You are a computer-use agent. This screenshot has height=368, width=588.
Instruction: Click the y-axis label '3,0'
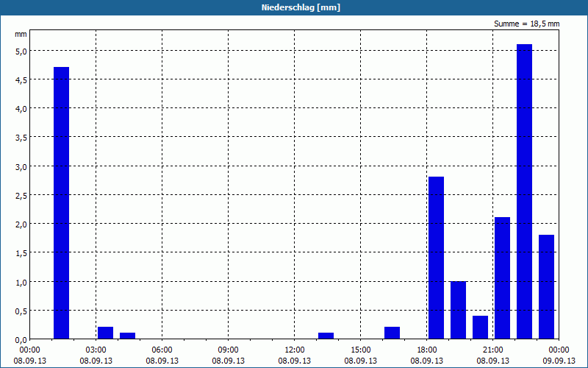tap(21, 167)
